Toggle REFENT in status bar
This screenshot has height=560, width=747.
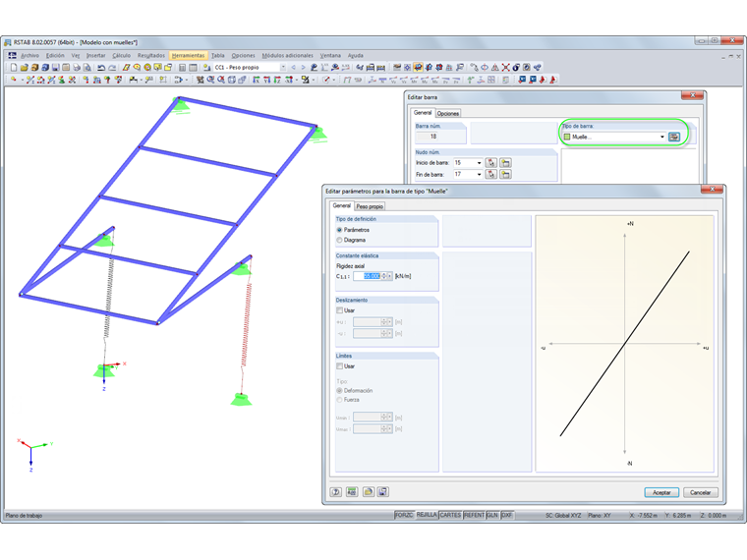click(x=474, y=515)
